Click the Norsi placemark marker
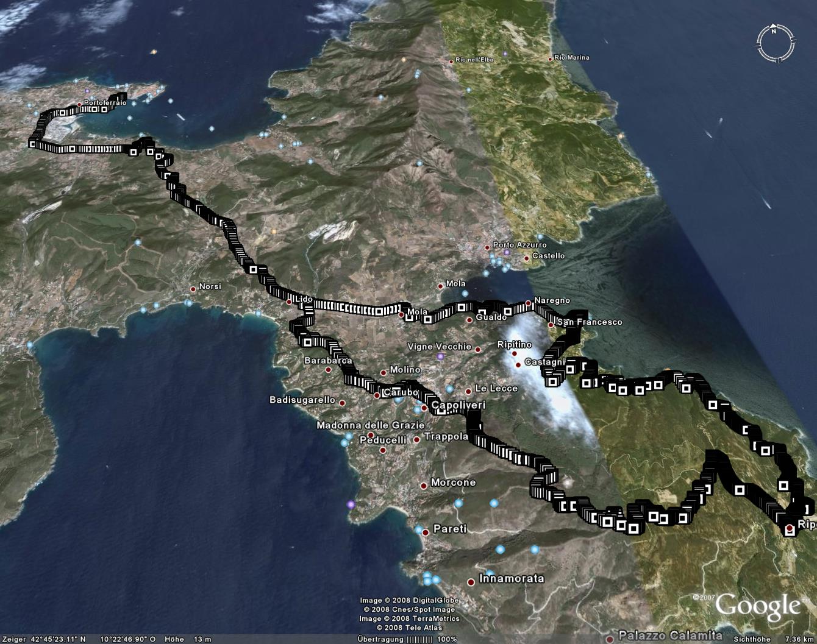Image resolution: width=817 pixels, height=644 pixels. (x=193, y=289)
